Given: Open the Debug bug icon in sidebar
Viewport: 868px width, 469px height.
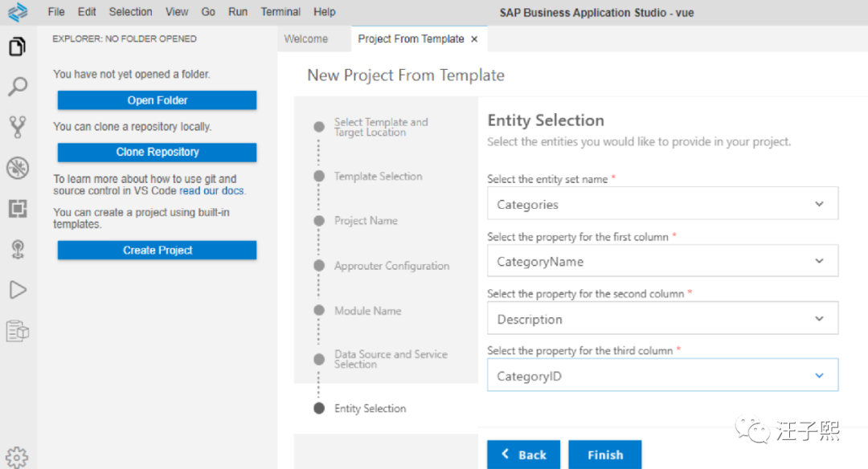Looking at the screenshot, I should [17, 168].
